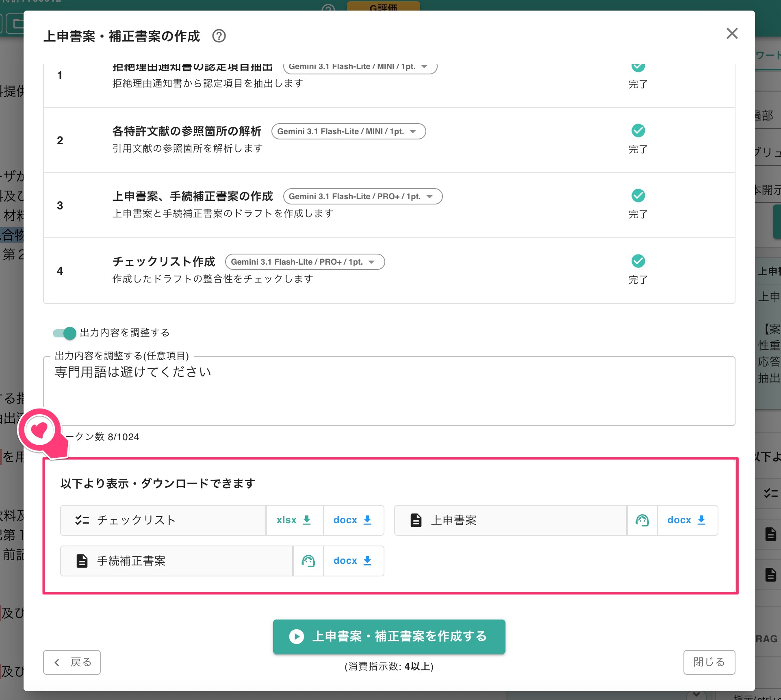The image size is (781, 700).
Task: Click step title チェックリスト作成
Action: [164, 261]
